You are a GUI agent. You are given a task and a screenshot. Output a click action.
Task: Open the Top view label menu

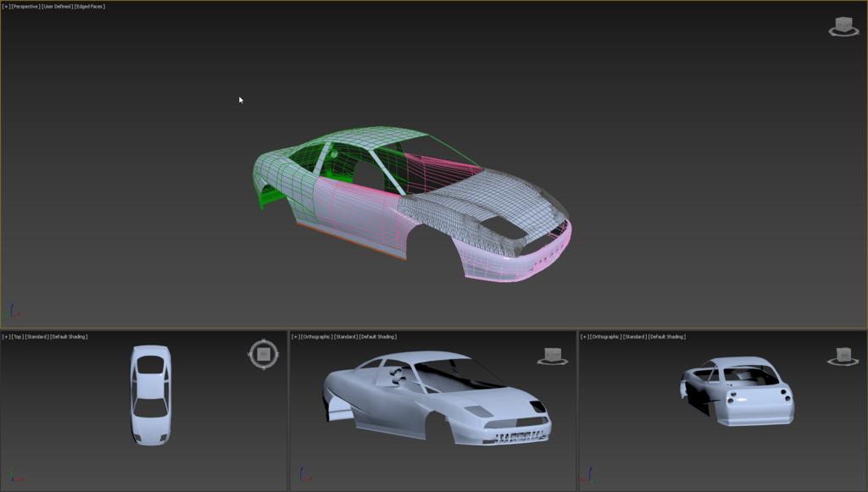[x=18, y=337]
